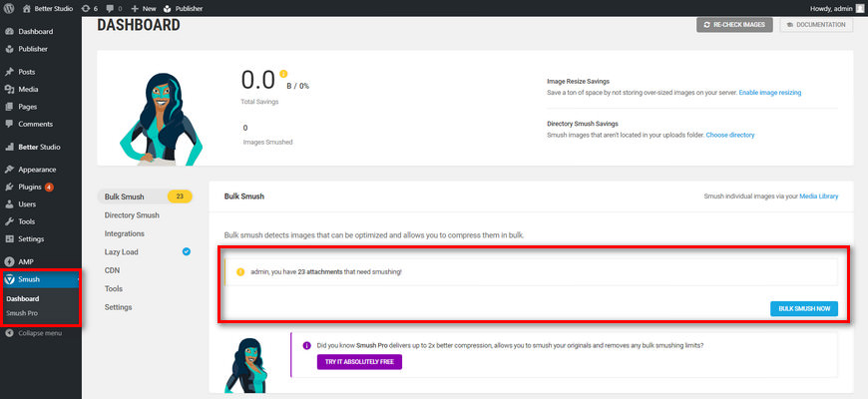Click the 23 attachments notice text
Image resolution: width=868 pixels, height=399 pixels.
point(326,272)
